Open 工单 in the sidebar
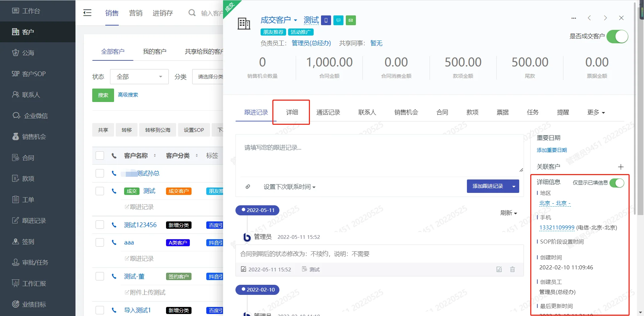Image resolution: width=644 pixels, height=316 pixels. 38,200
